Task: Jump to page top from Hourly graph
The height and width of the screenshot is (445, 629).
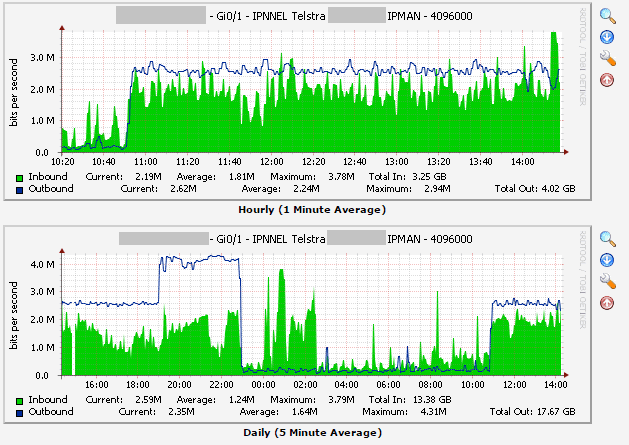Action: pos(607,79)
